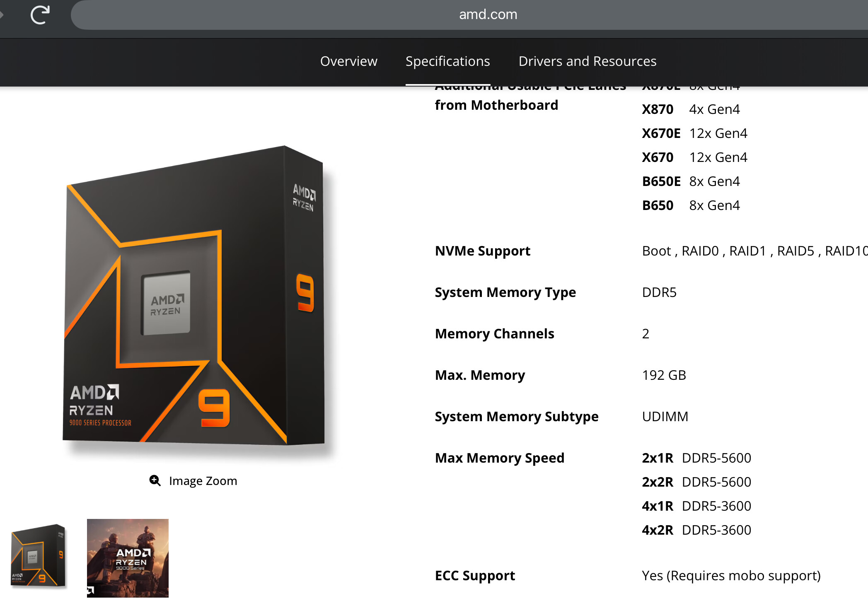Switch to the Overview tab
868x603 pixels.
[348, 61]
